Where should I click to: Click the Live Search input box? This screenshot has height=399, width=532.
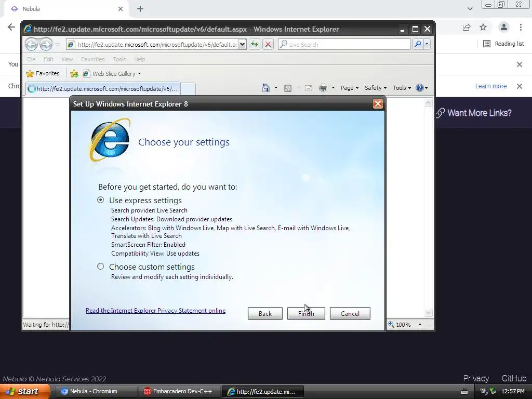click(x=344, y=45)
